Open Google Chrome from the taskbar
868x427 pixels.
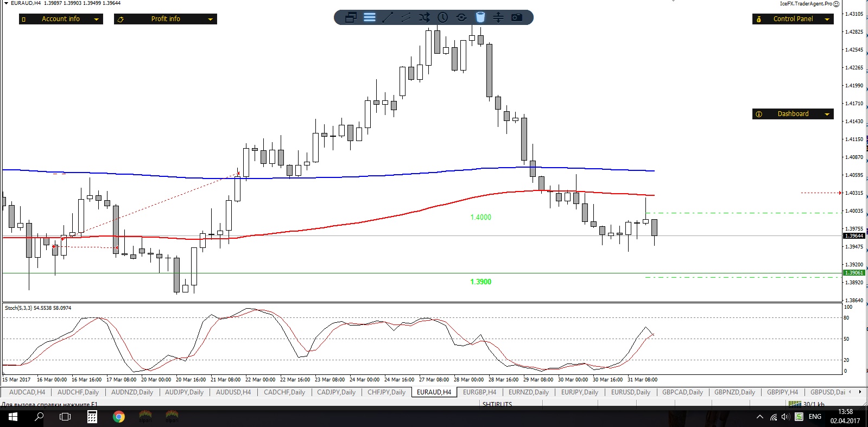pos(119,417)
